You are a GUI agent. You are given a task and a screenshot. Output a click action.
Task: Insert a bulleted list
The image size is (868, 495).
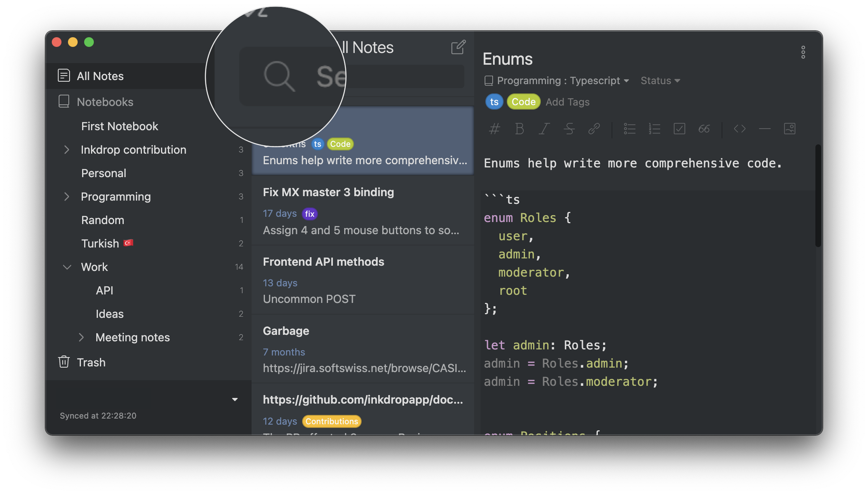(x=629, y=129)
